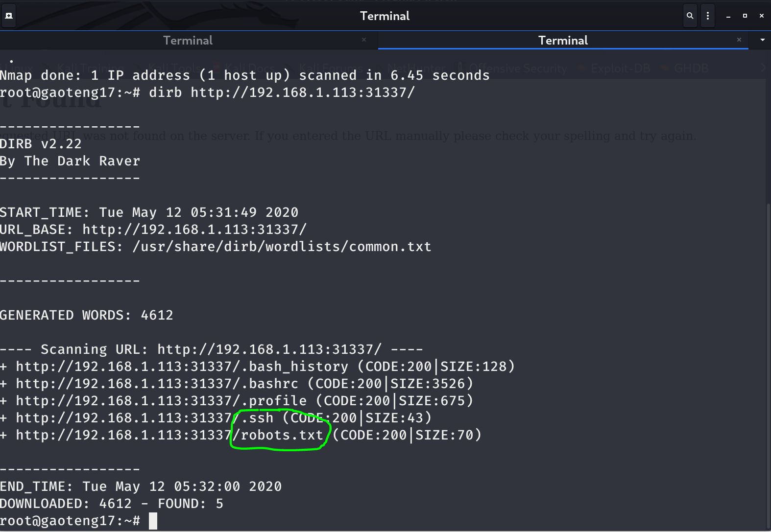Click the .profile result URL
This screenshot has width=771, height=532.
pyautogui.click(x=161, y=401)
